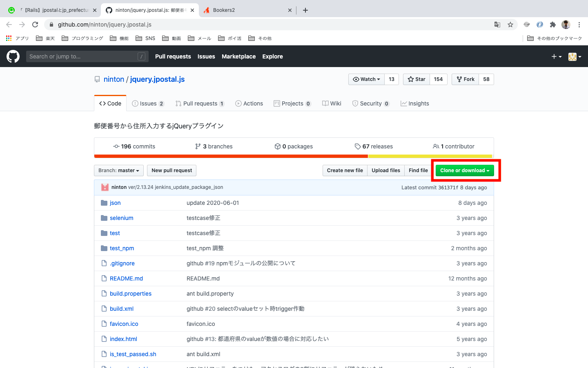Screen dimensions: 588x368
Task: Open the SNS bookmark folder
Action: click(x=145, y=38)
